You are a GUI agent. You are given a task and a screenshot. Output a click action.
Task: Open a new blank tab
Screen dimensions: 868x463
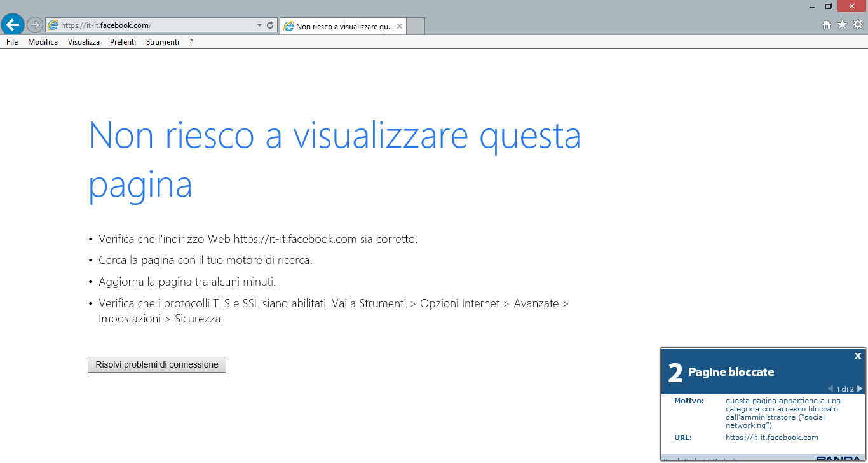click(415, 26)
